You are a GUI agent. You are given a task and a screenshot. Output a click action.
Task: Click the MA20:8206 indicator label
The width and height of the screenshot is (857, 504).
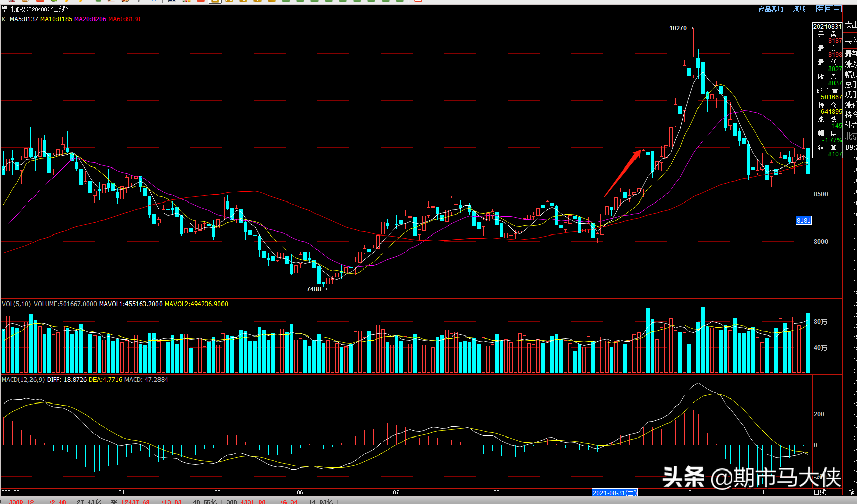(90, 19)
